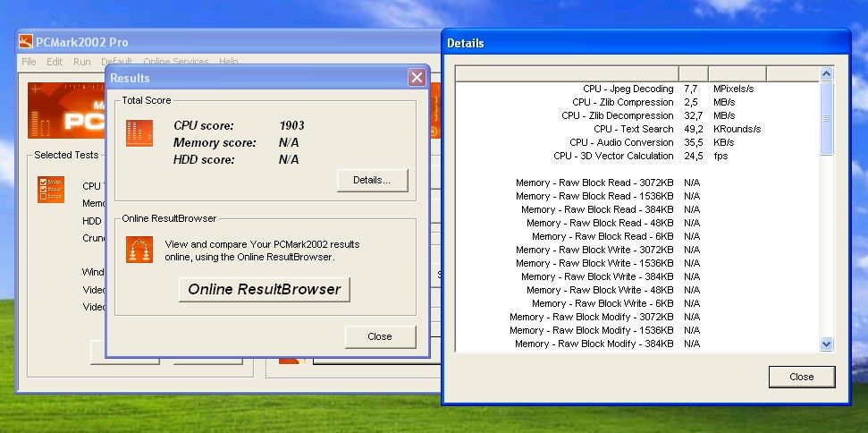Click the Details list scroll down arrow
Screen dimensions: 868x433
[x=827, y=344]
